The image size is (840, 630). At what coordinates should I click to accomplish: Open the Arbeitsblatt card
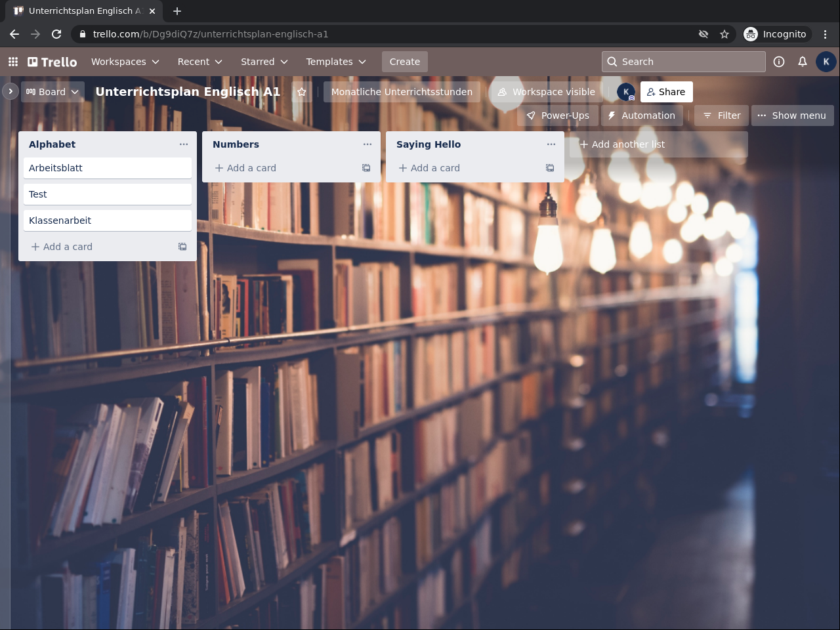point(108,168)
